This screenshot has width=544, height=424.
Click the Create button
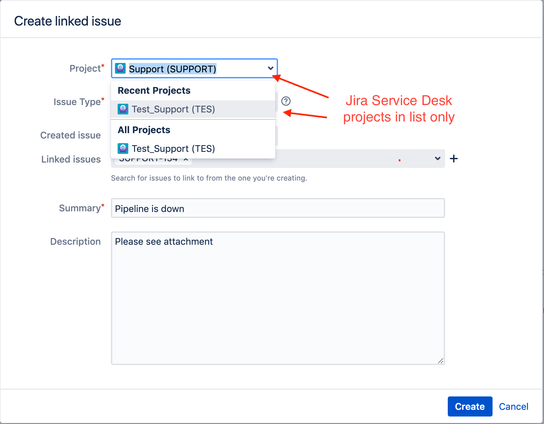click(x=470, y=406)
